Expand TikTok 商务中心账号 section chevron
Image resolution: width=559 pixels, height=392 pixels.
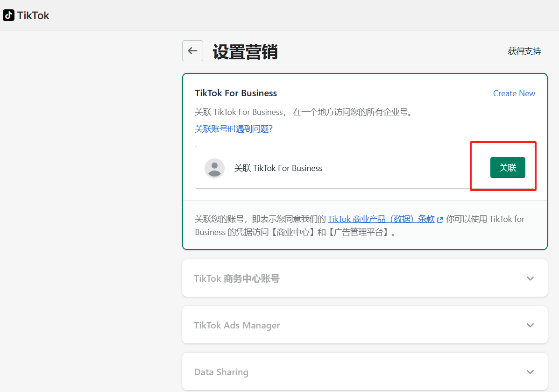point(530,278)
